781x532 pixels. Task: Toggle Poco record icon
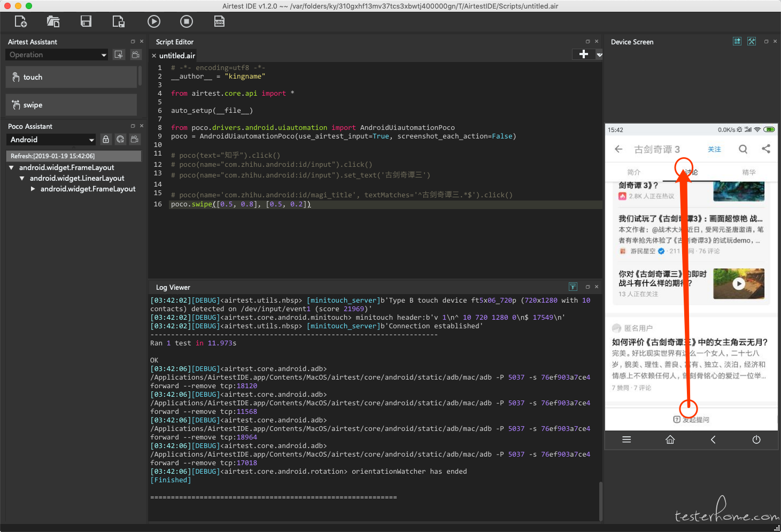point(135,140)
